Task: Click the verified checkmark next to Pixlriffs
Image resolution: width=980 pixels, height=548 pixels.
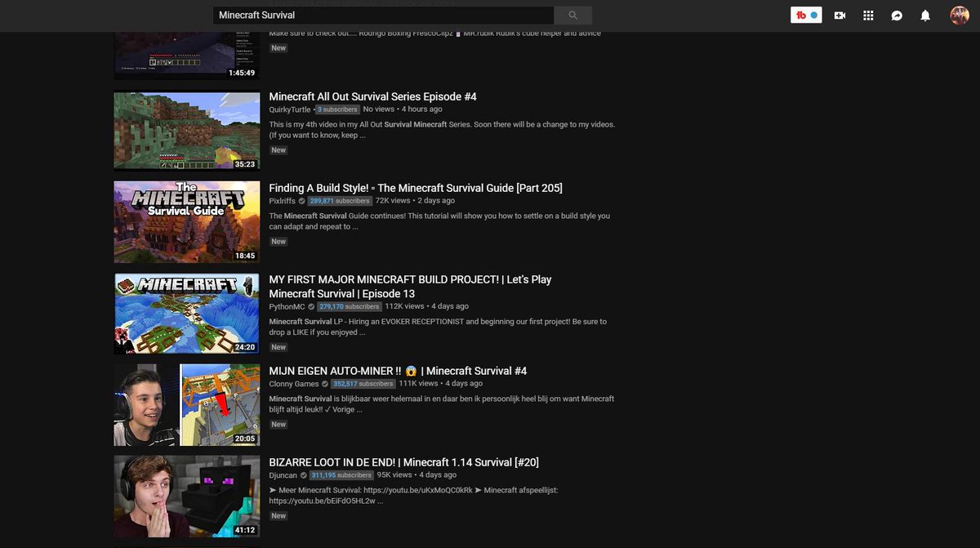Action: tap(302, 201)
